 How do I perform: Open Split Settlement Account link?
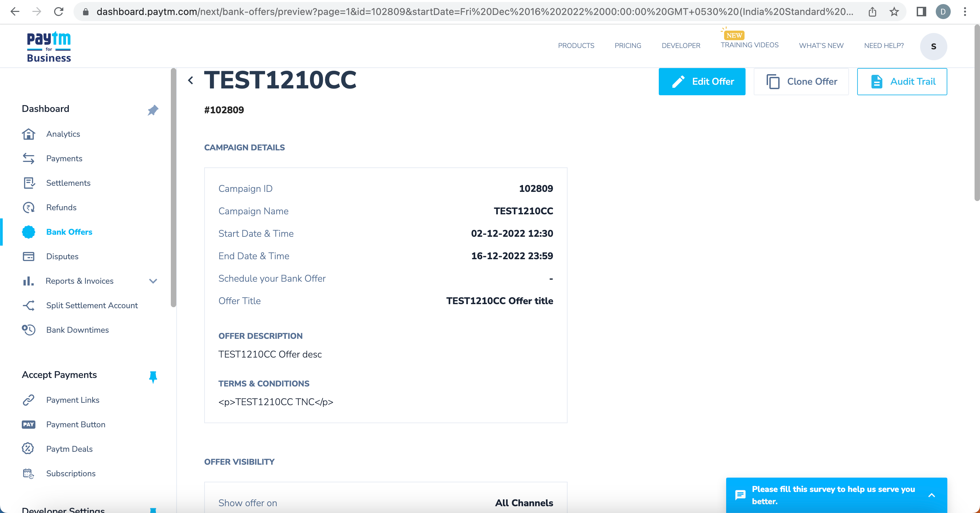[92, 305]
